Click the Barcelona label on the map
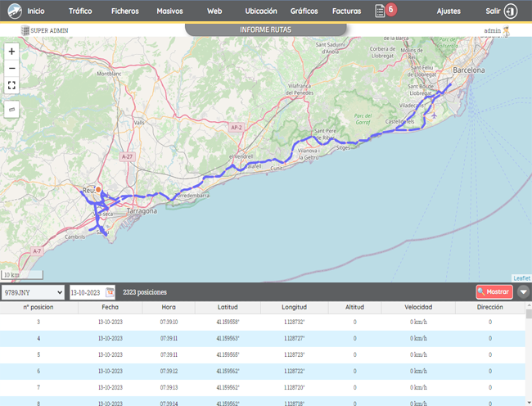The image size is (532, 406). click(x=468, y=70)
